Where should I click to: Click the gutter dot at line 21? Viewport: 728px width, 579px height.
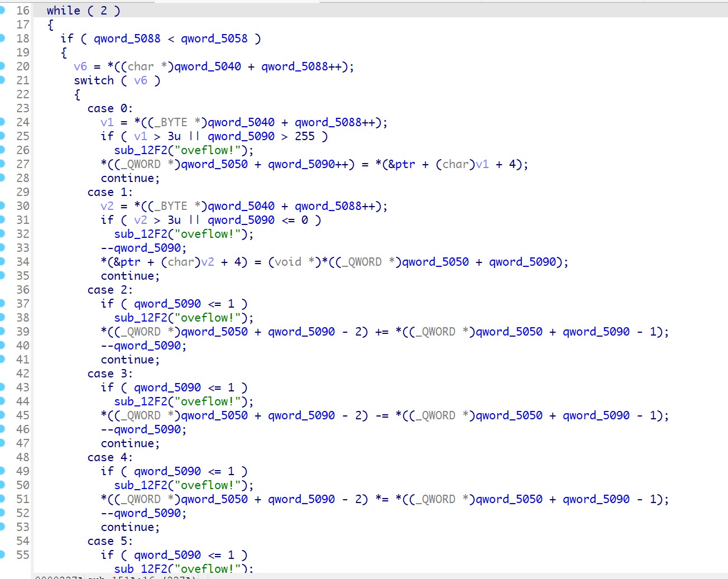pyautogui.click(x=2, y=80)
